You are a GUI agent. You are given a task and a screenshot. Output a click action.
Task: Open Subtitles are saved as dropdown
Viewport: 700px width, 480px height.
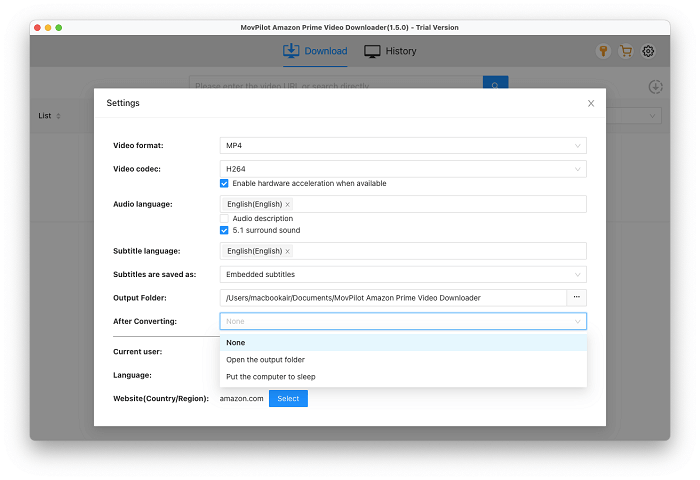click(x=403, y=275)
